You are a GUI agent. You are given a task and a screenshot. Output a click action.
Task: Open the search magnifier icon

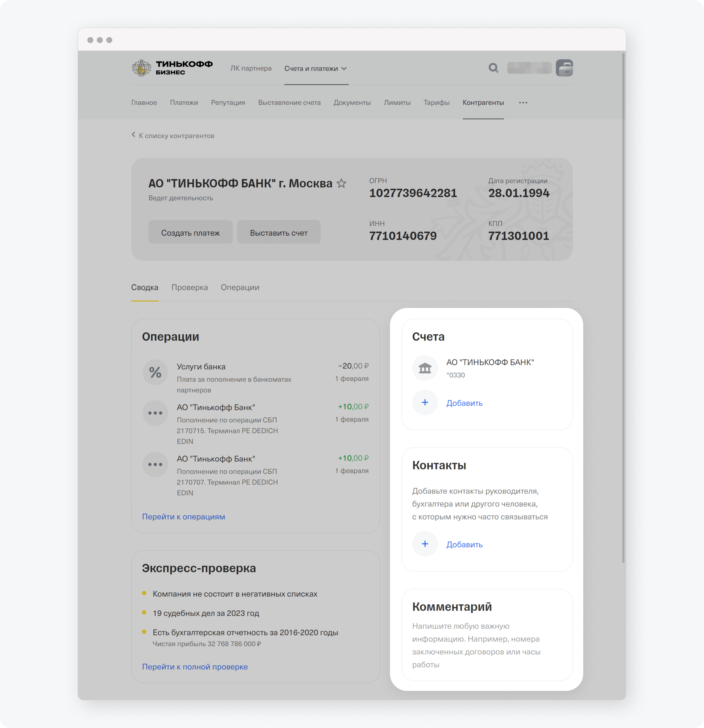point(493,68)
